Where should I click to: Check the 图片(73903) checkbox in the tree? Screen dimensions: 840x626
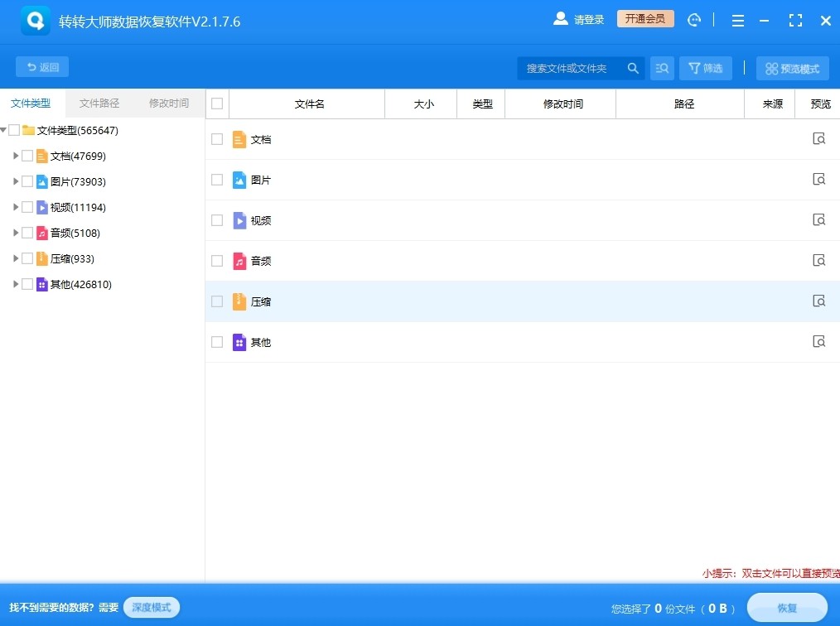[27, 181]
